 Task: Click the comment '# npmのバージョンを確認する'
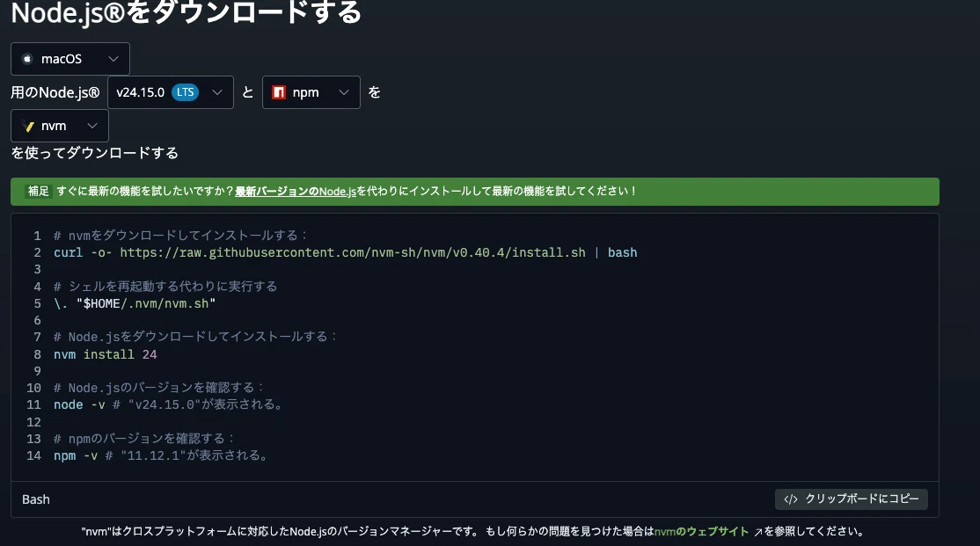[143, 439]
